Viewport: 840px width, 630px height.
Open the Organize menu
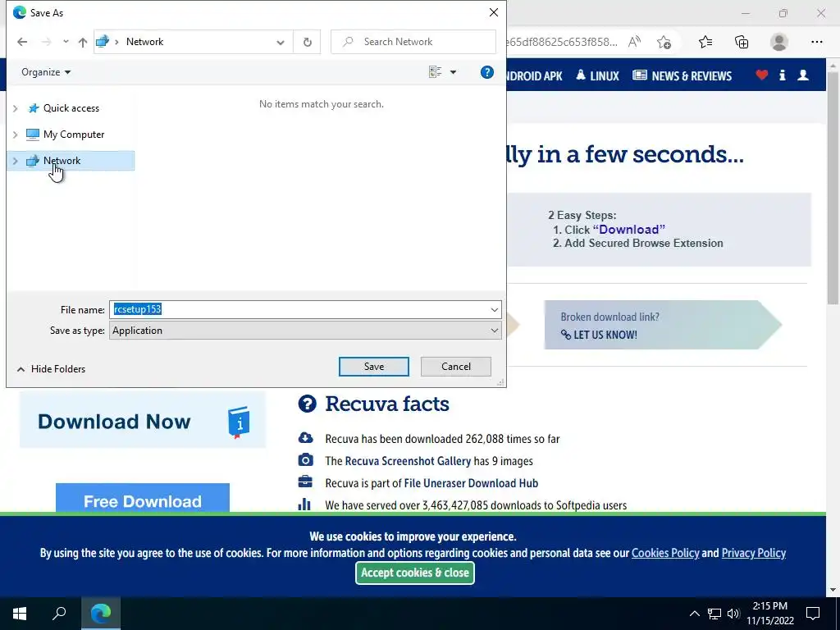tap(46, 72)
